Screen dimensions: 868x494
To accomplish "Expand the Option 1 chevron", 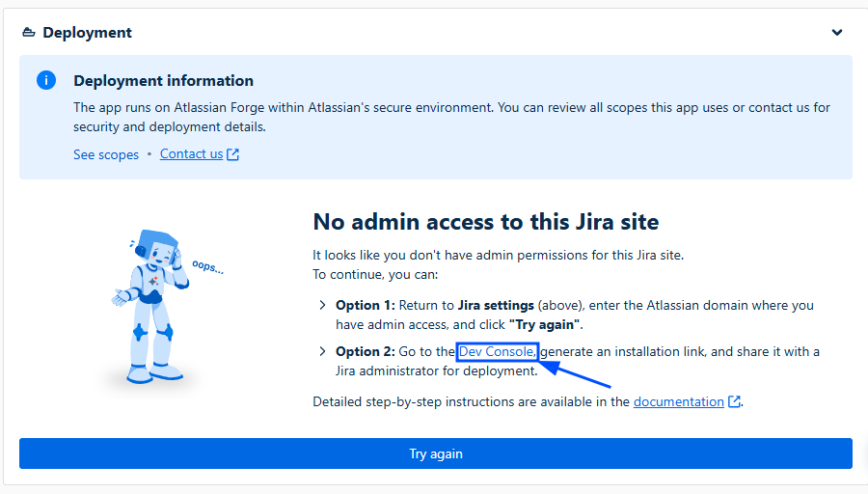I will pyautogui.click(x=322, y=305).
